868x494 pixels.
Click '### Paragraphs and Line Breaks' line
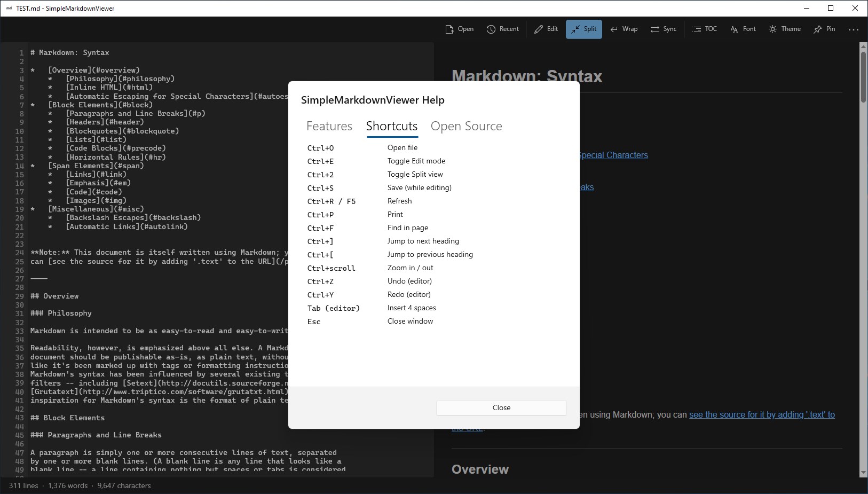tap(96, 435)
